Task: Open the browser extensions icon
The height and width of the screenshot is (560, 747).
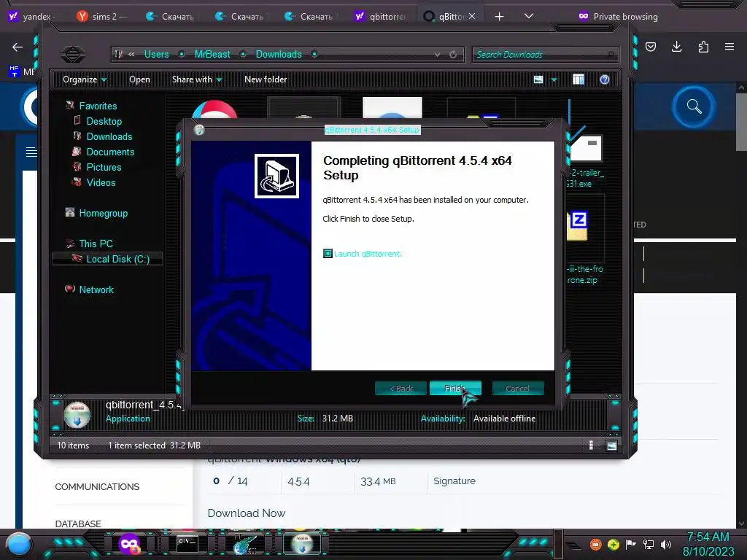Action: pos(703,47)
